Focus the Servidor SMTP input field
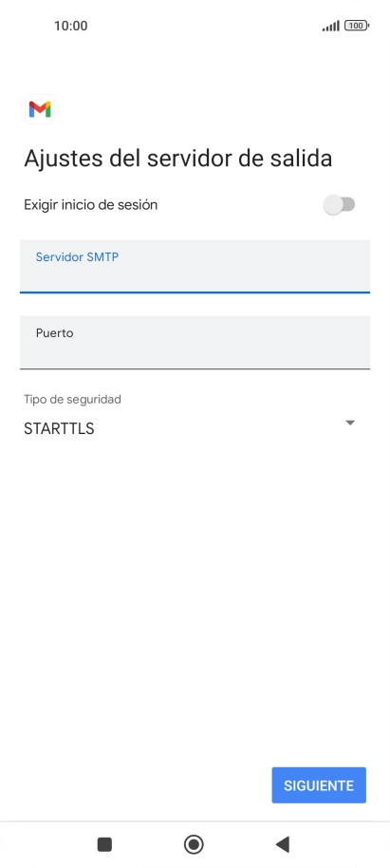 (x=195, y=266)
